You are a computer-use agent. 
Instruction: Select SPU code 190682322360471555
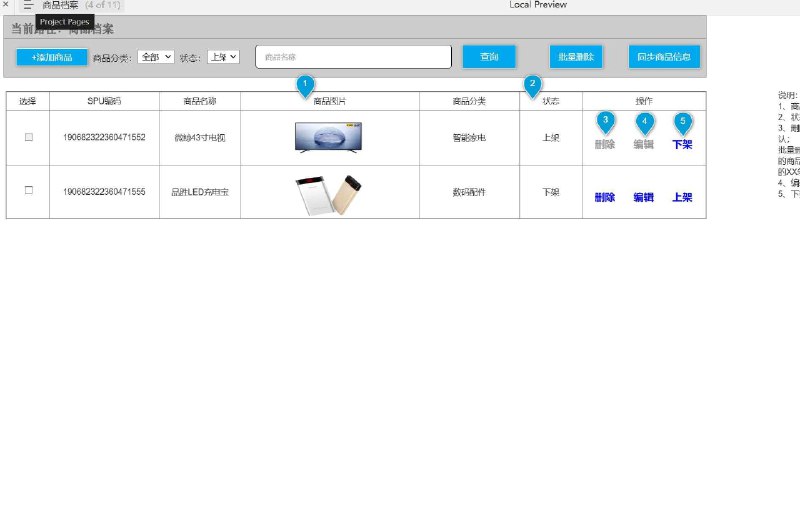point(104,192)
